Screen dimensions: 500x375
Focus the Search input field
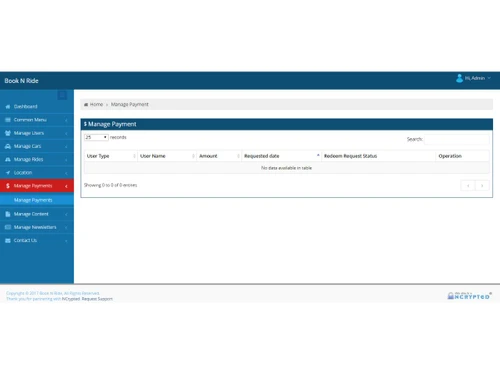point(457,139)
